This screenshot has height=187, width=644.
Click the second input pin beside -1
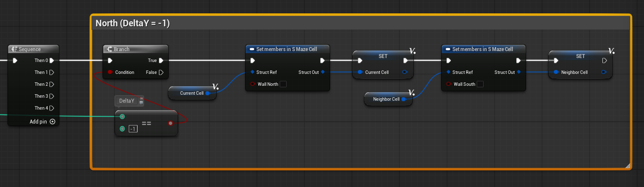click(x=122, y=129)
